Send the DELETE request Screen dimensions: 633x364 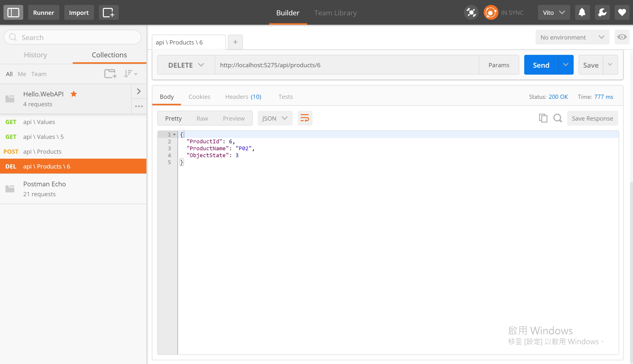541,65
